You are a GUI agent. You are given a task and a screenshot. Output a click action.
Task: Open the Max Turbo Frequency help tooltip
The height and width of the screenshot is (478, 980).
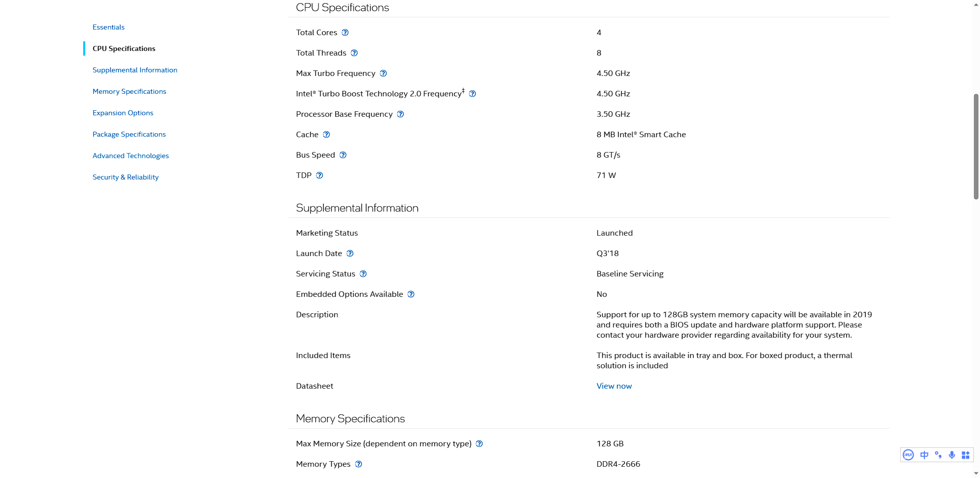pyautogui.click(x=383, y=73)
